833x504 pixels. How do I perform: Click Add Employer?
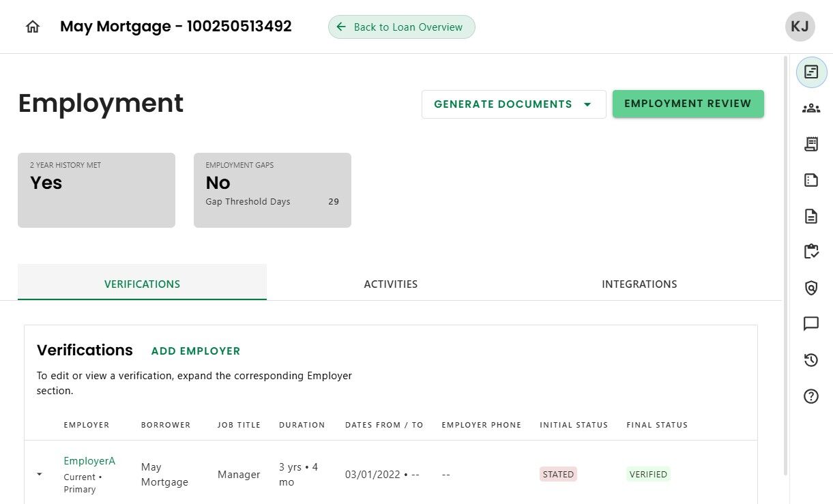(x=196, y=351)
